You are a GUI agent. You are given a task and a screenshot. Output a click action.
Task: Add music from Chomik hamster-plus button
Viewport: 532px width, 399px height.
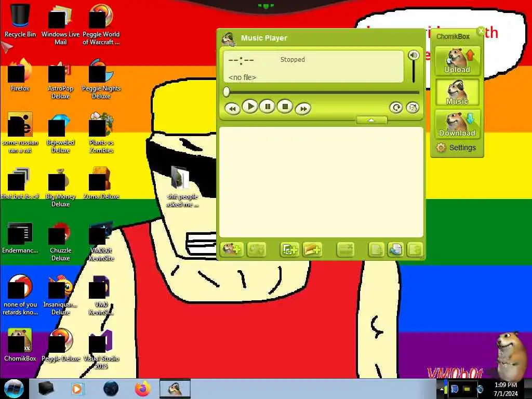tap(232, 250)
